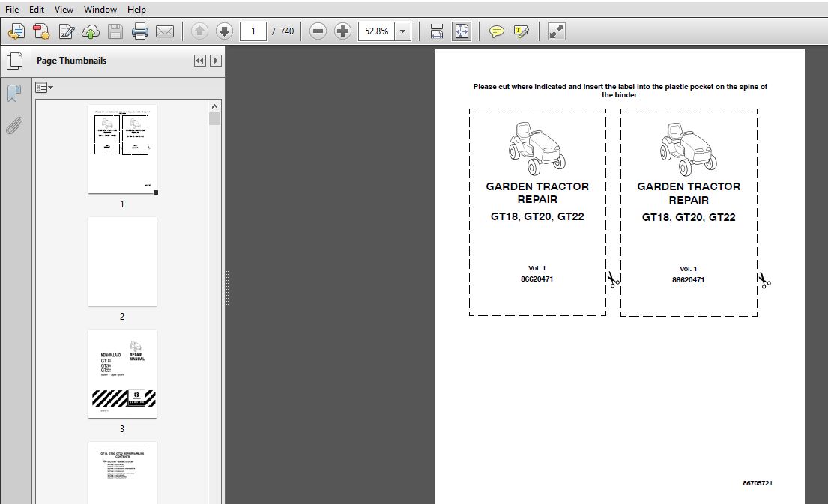The image size is (828, 504).
Task: Open the Bookmarks panel icon
Action: coord(14,94)
